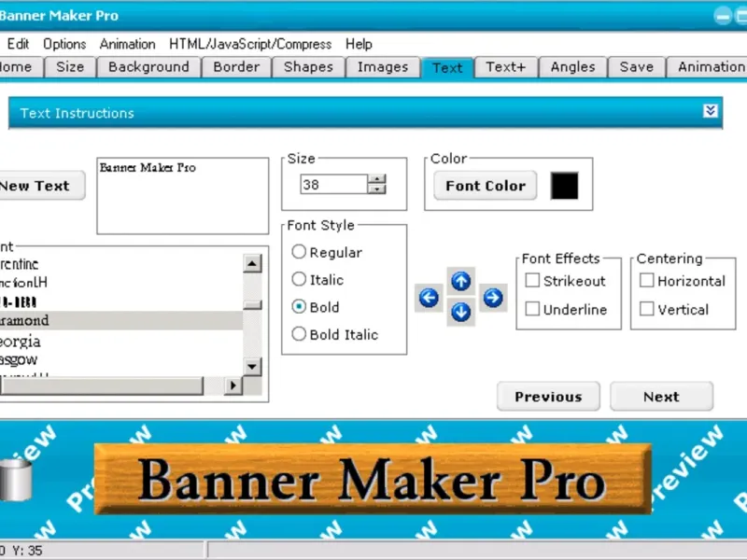Move text up with the blue up arrow
This screenshot has width=747, height=560.
pos(460,281)
